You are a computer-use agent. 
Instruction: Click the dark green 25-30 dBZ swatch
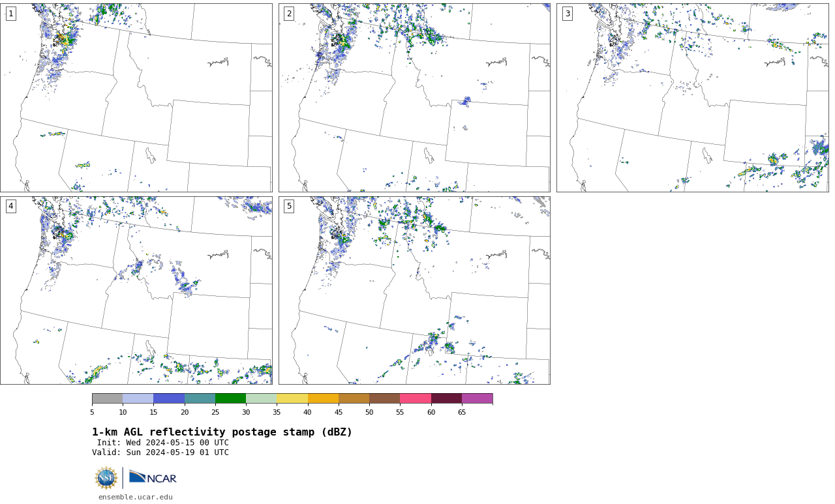231,398
